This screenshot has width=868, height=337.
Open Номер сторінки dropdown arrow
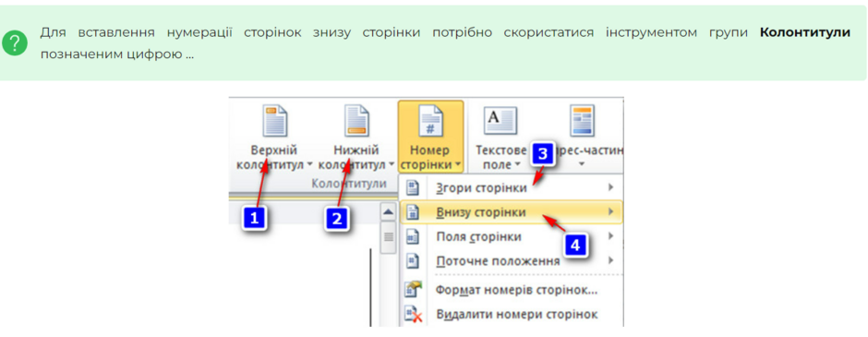458,164
